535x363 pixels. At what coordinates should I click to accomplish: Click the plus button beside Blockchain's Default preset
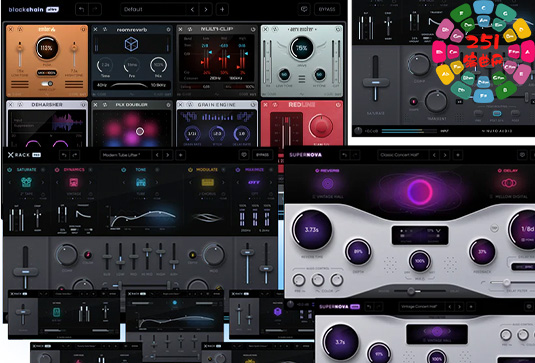pos(222,9)
